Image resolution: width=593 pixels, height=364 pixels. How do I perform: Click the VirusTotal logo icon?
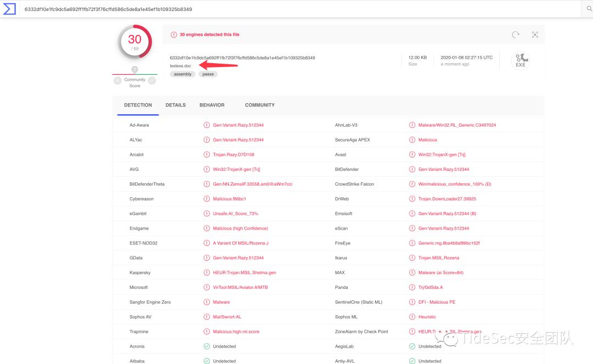9,9
